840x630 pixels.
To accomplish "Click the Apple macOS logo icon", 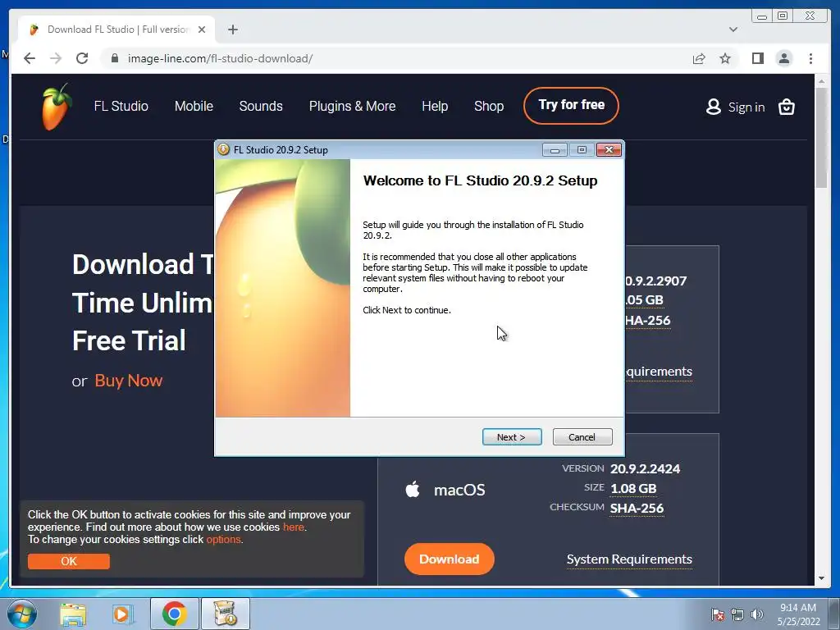I will tap(413, 489).
